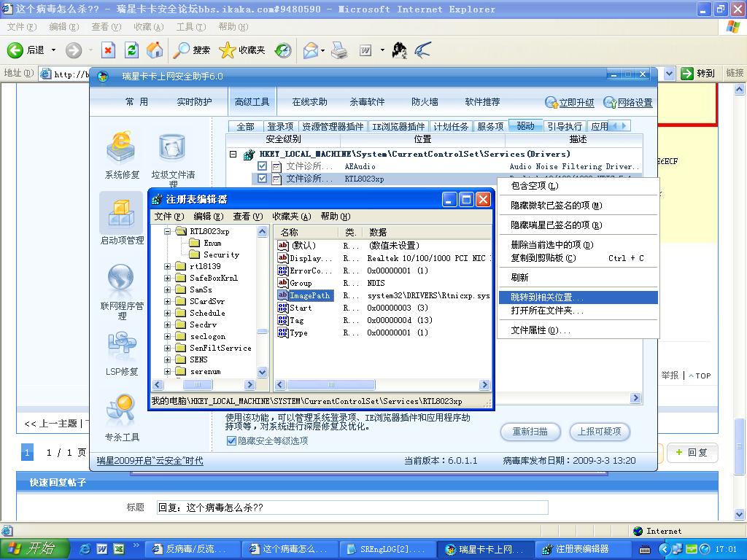This screenshot has width=747, height=560.
Task: Open registry editor 编辑 menu
Action: pos(208,216)
